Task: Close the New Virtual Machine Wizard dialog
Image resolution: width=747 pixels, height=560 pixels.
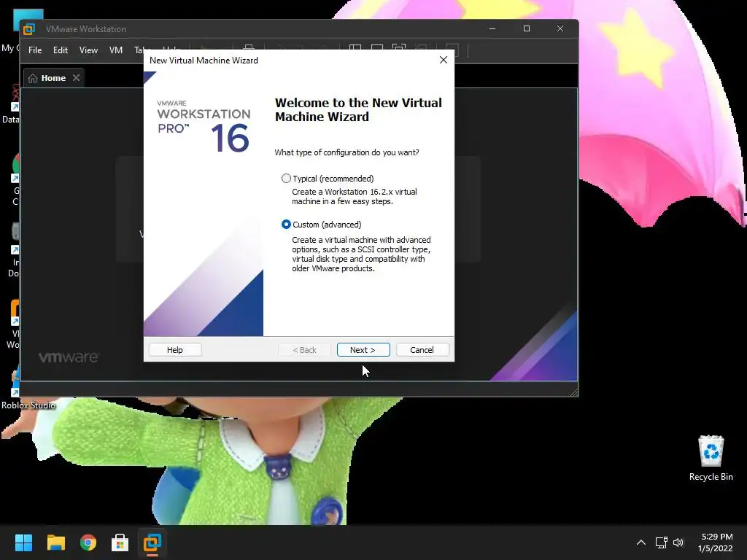Action: click(x=444, y=60)
